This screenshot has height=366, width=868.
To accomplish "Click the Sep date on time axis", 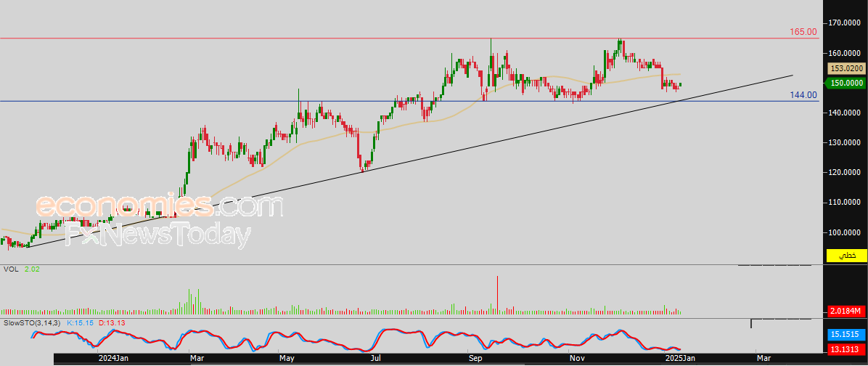I will click(x=475, y=359).
